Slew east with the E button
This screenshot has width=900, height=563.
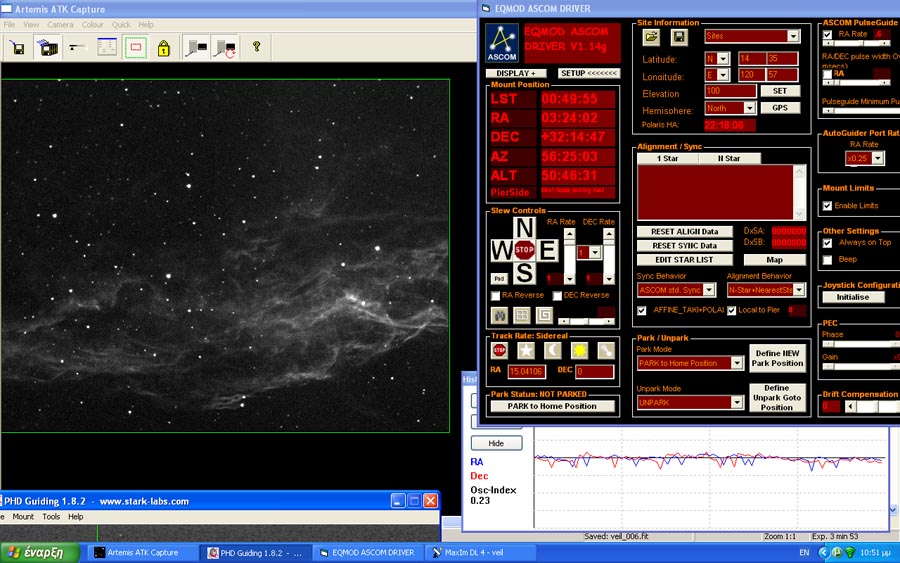[548, 250]
